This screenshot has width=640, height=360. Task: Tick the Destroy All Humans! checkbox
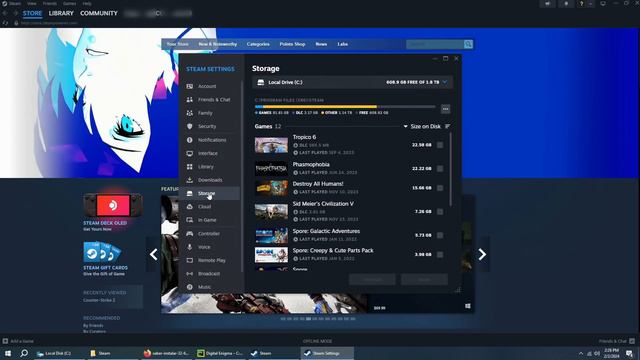(x=440, y=188)
